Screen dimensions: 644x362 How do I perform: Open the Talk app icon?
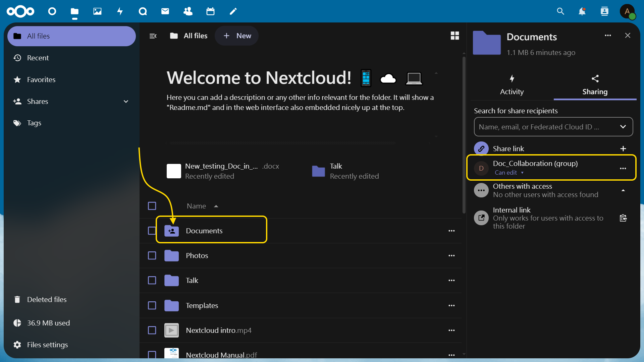(x=143, y=11)
